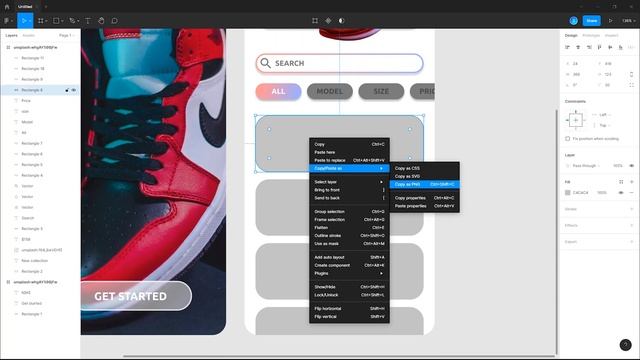Choose Paste here in context menu
640x360 pixels.
pos(349,152)
